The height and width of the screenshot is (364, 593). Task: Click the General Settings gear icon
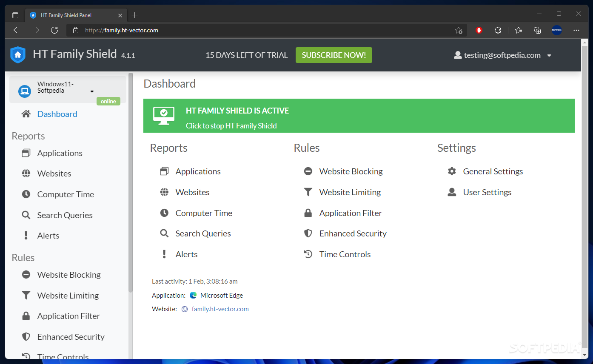point(452,171)
